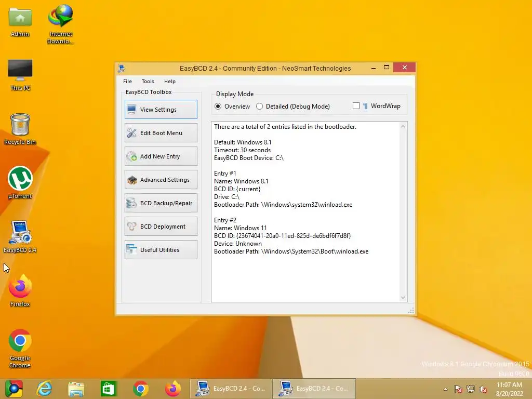Image resolution: width=532 pixels, height=399 pixels.
Task: Select Detailed (Debug Mode) radio button
Action: pos(293,106)
